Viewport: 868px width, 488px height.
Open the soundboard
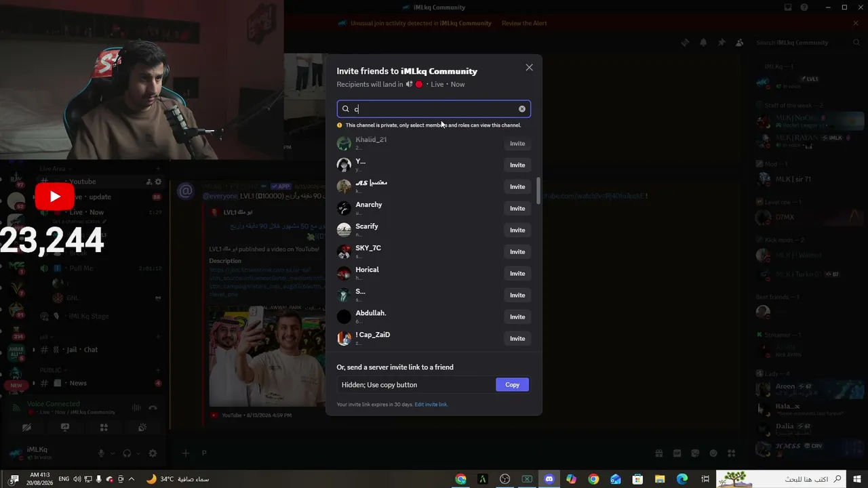(x=142, y=428)
